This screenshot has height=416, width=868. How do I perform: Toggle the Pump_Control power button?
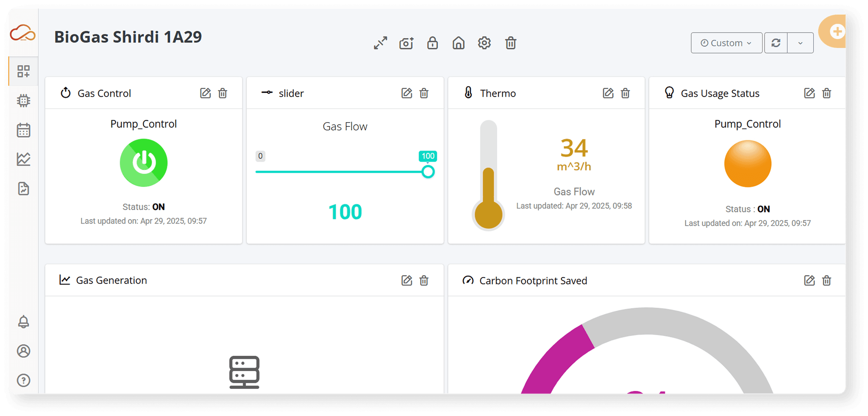pos(144,163)
